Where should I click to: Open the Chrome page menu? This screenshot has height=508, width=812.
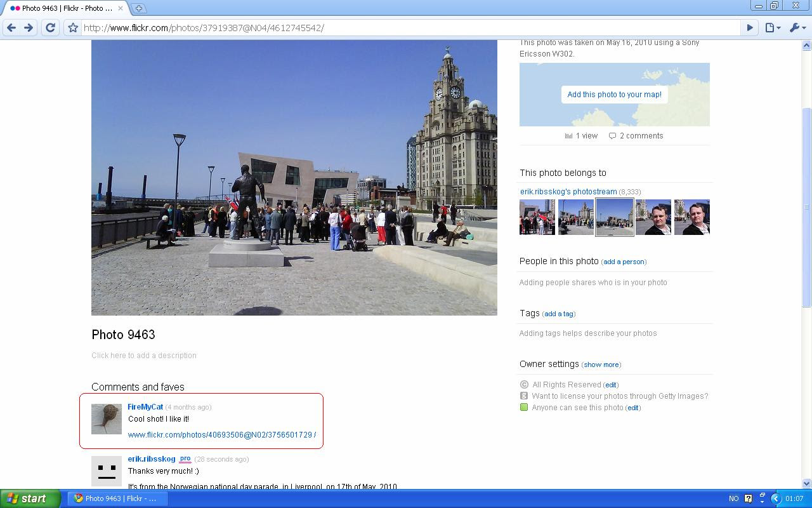(772, 27)
